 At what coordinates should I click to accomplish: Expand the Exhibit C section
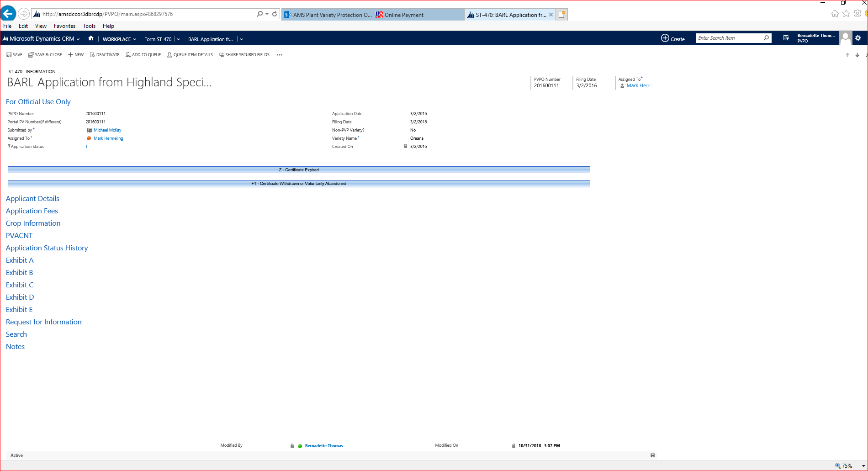click(x=20, y=285)
